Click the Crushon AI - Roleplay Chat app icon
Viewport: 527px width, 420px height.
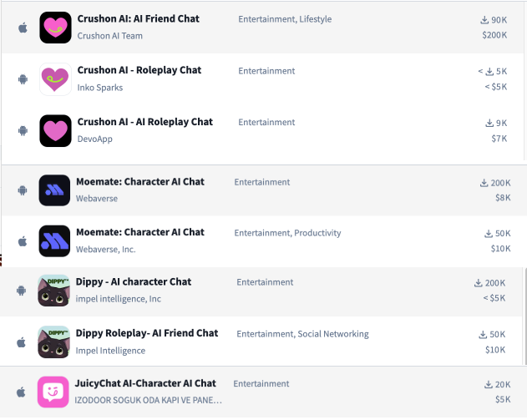pyautogui.click(x=55, y=79)
